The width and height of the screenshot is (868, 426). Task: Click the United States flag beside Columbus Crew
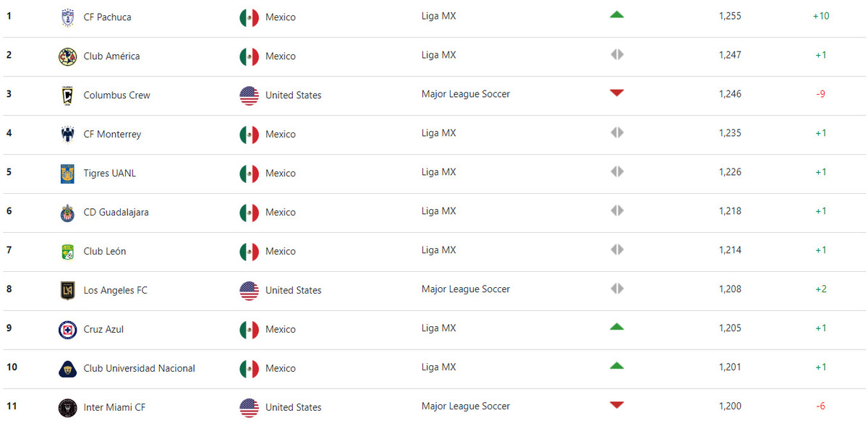pos(249,95)
